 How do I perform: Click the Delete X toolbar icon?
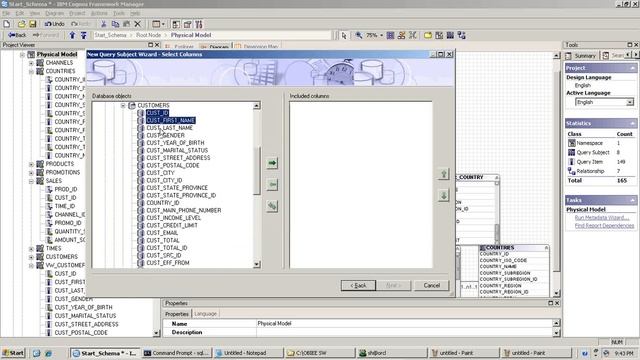pos(138,24)
